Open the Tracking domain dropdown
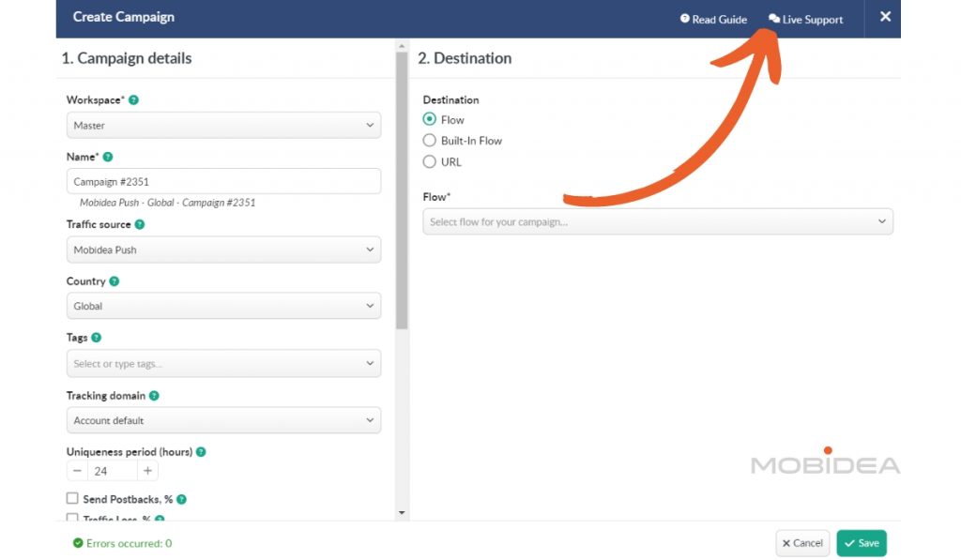 tap(223, 420)
